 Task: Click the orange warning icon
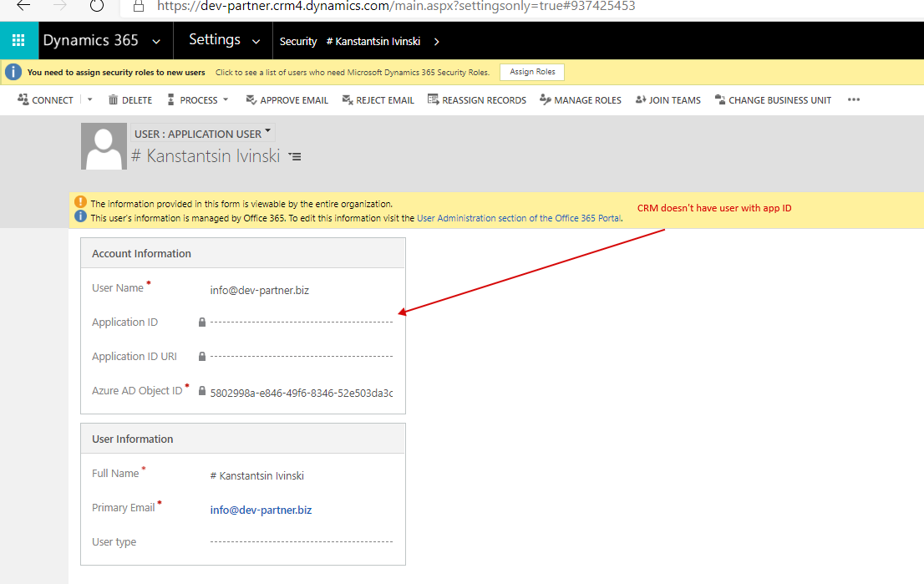tap(81, 202)
